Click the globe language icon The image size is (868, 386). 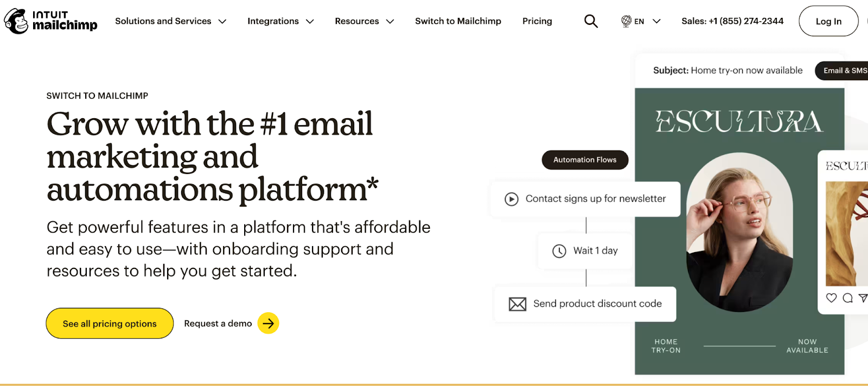click(x=625, y=21)
